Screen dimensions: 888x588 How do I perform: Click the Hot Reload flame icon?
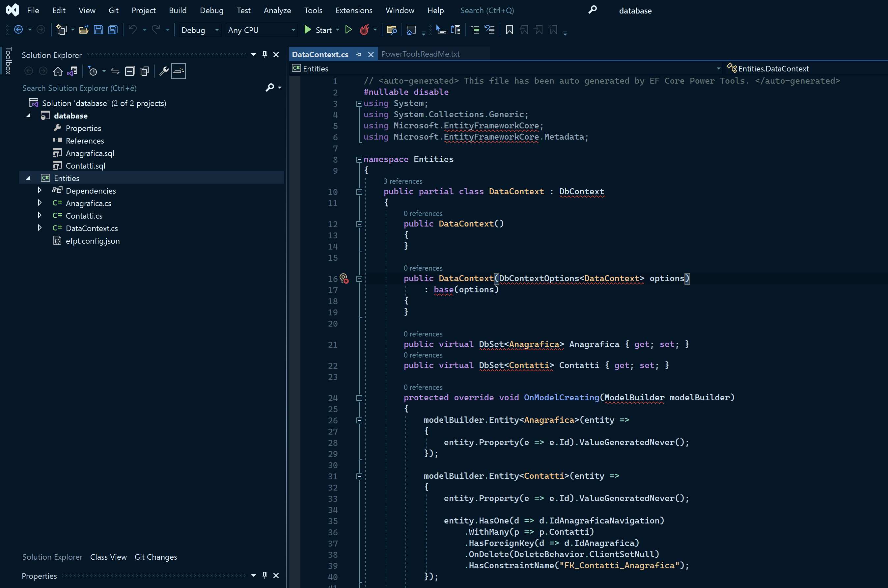pyautogui.click(x=364, y=30)
